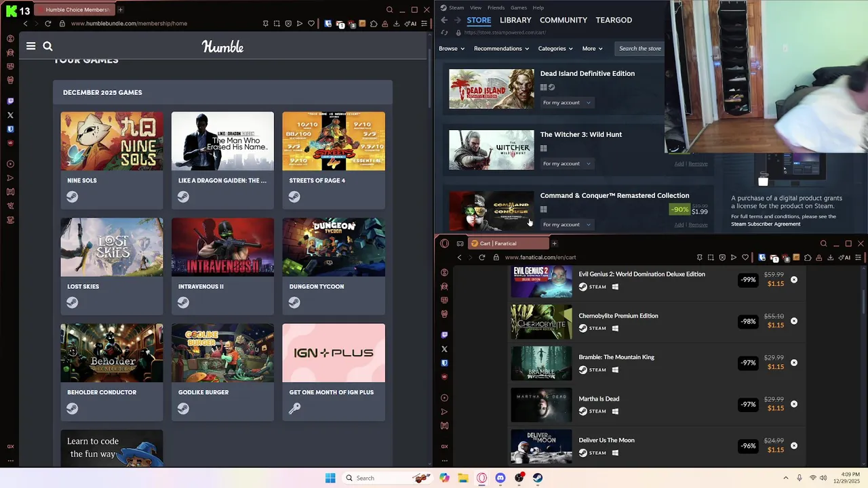Remove Evil Genius 2 from Fanatical cart
868x488 pixels.
coord(793,279)
